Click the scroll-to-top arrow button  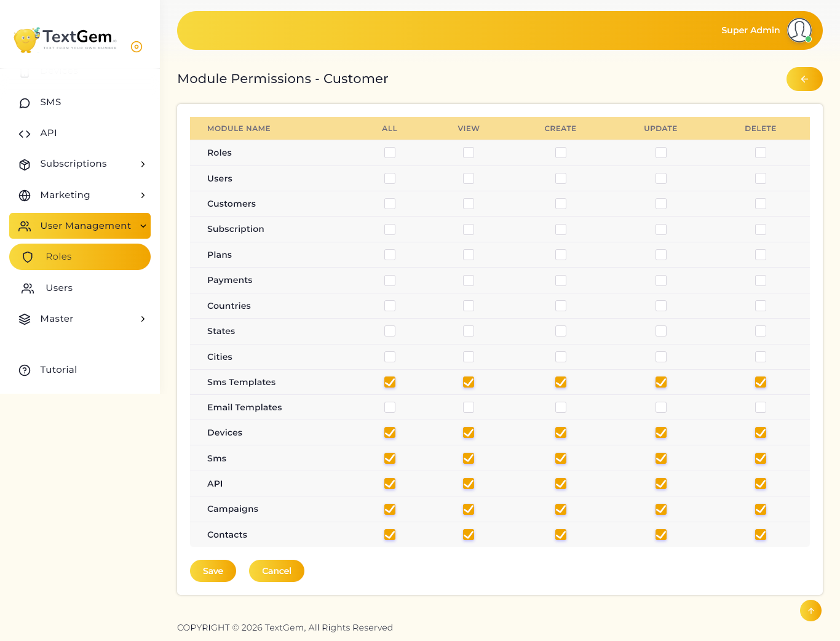click(810, 611)
